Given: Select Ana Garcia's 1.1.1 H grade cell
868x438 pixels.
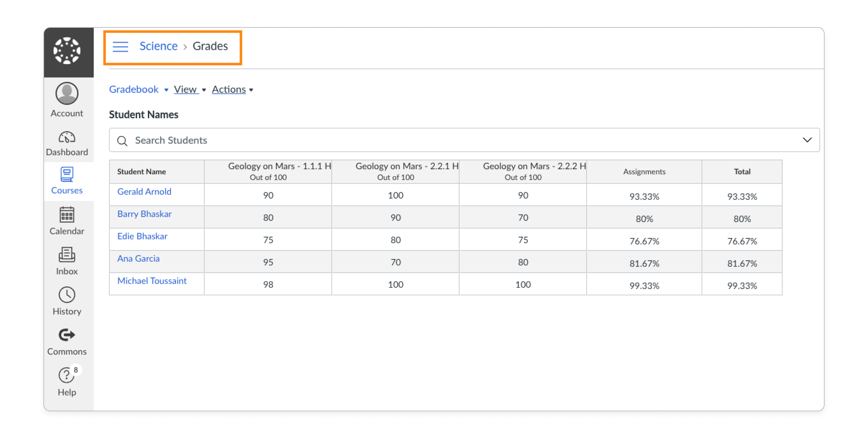Looking at the screenshot, I should coord(268,262).
